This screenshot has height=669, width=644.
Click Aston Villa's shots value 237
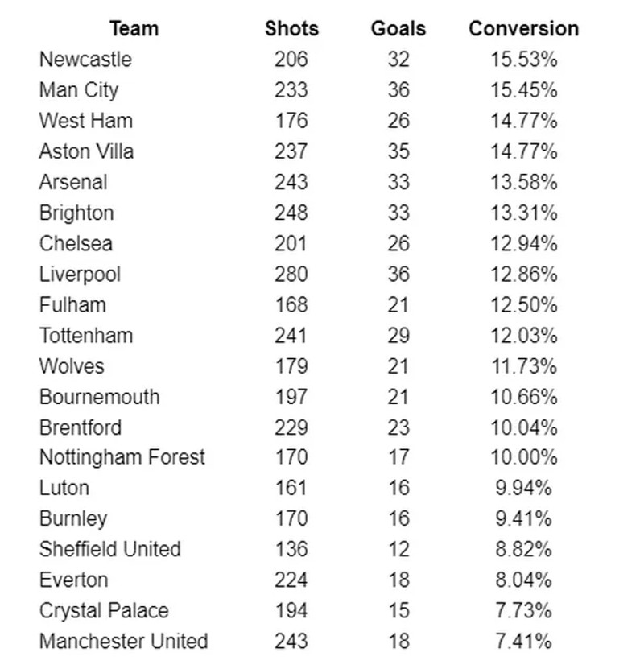pos(291,151)
